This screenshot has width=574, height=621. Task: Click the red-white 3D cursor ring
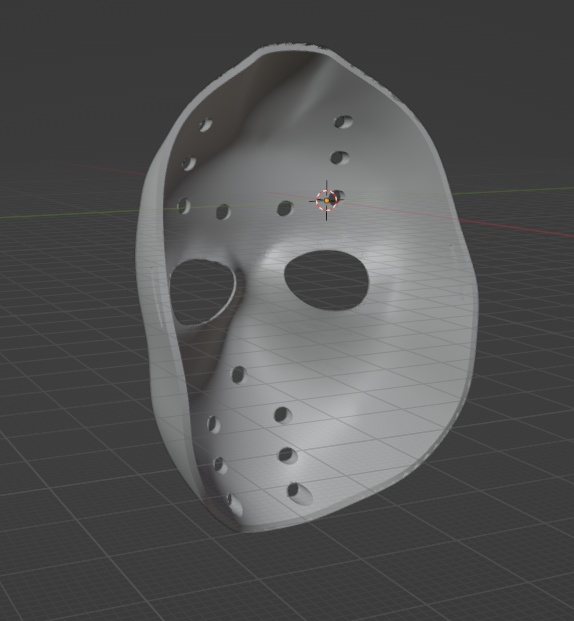[326, 200]
